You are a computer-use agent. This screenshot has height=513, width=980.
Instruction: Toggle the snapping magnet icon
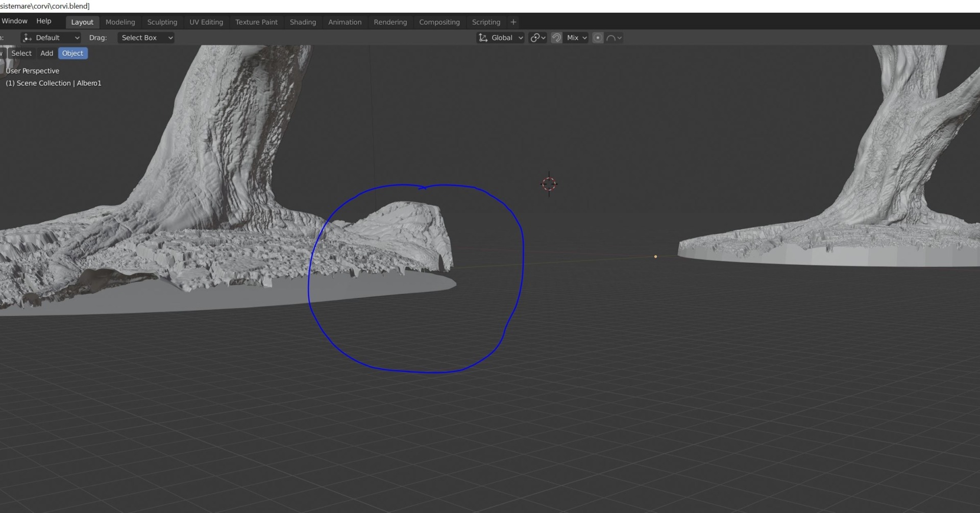pos(556,38)
